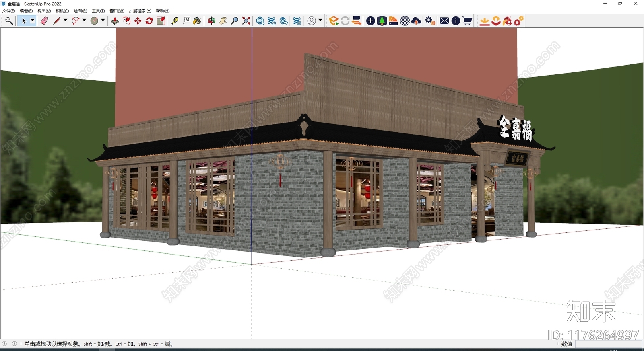Open the Select tool dropdown arrow

tap(33, 21)
